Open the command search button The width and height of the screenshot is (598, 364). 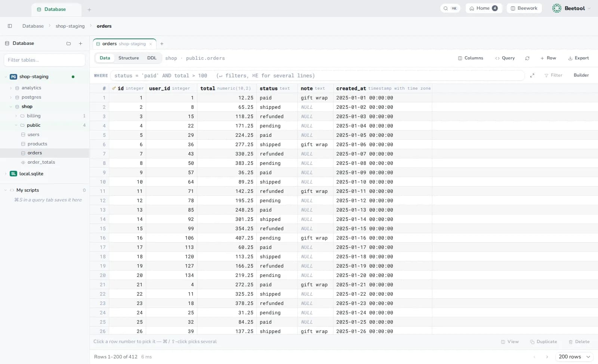[x=450, y=8]
